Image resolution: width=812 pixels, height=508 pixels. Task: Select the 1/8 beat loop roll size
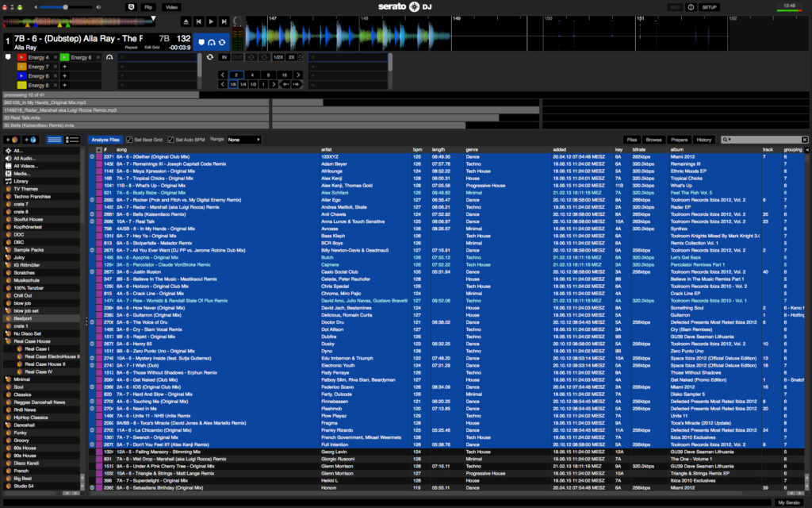233,84
